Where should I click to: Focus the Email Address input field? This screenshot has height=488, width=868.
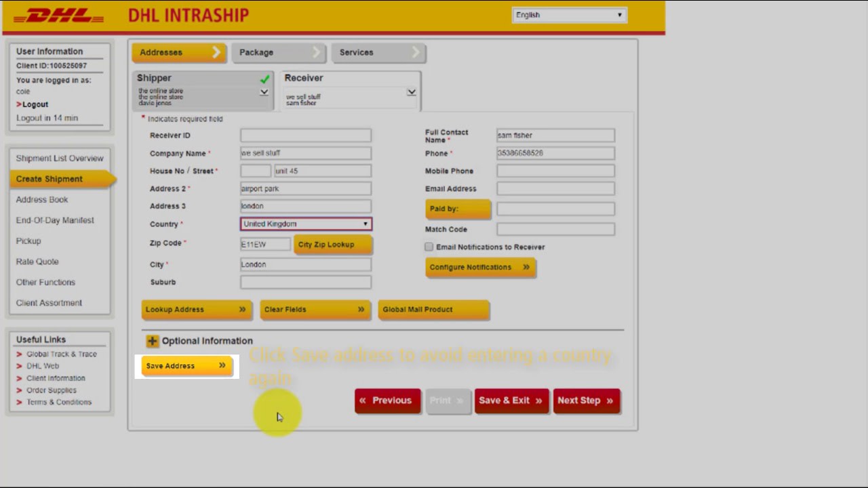(x=556, y=188)
